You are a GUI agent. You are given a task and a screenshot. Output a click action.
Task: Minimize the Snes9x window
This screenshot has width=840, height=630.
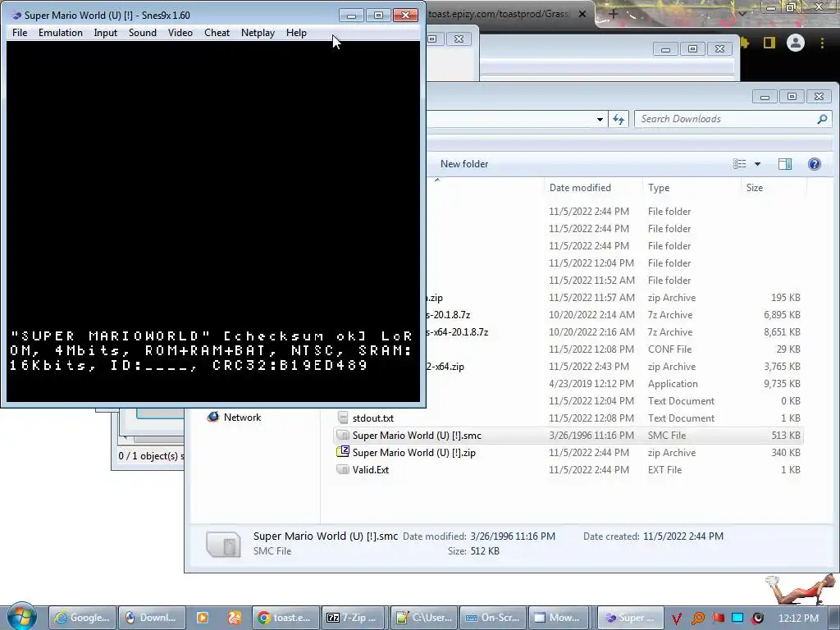(351, 15)
